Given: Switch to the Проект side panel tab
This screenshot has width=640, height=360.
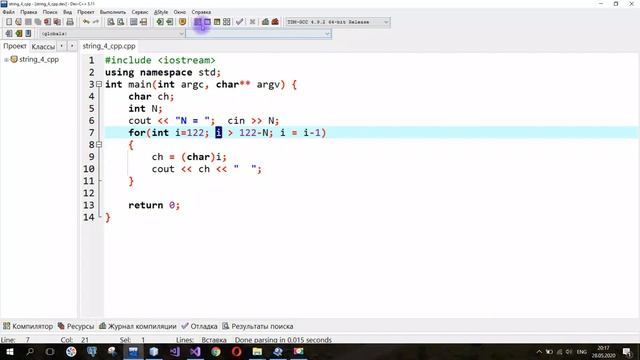Looking at the screenshot, I should point(15,47).
